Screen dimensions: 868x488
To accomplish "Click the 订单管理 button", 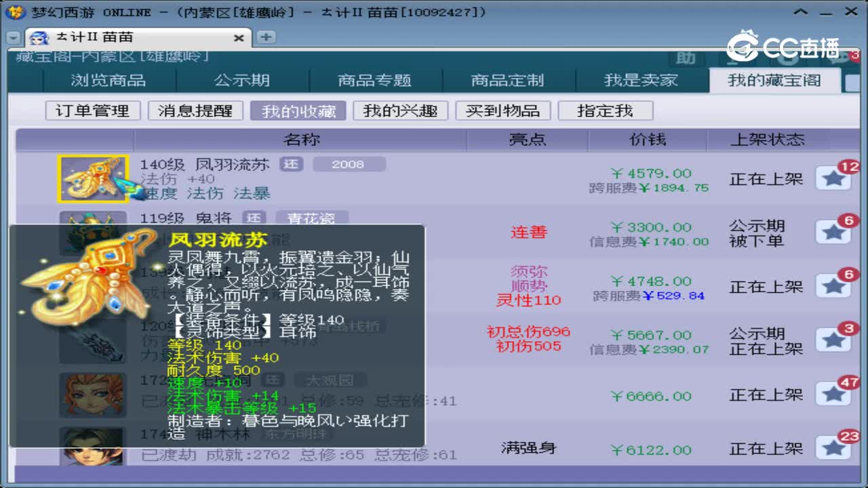I will coord(93,110).
